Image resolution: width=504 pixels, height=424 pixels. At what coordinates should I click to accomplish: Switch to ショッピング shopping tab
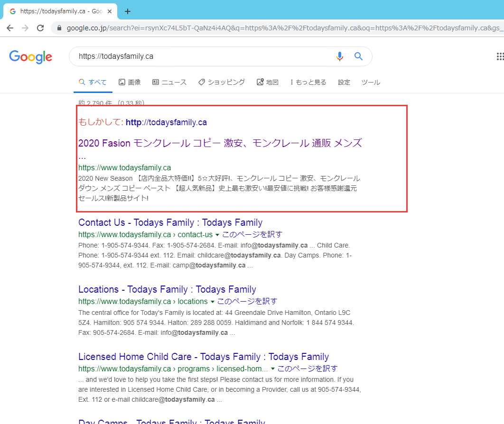coord(222,82)
